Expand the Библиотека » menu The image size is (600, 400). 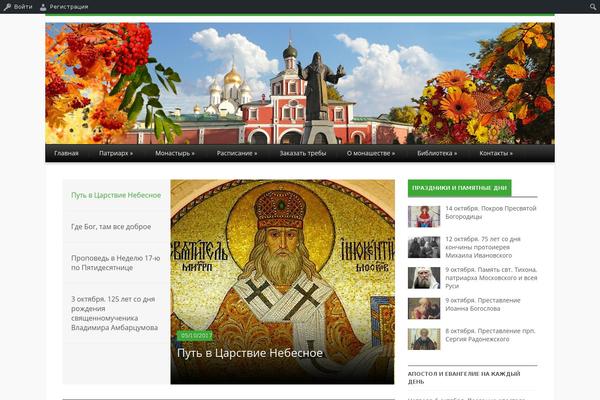pyautogui.click(x=437, y=153)
